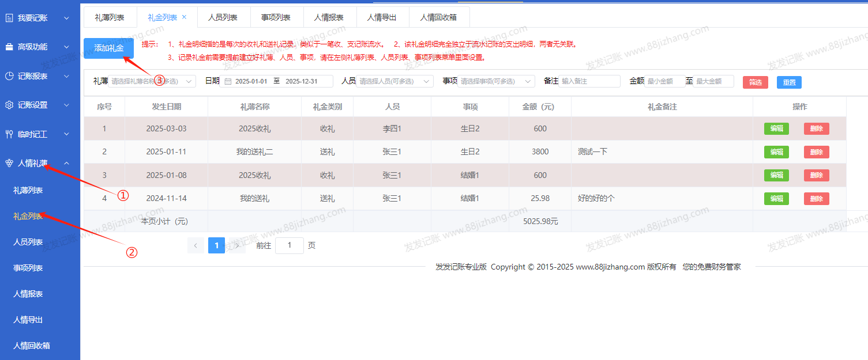Click the 高级功能 briefcase icon
The width and height of the screenshot is (868, 360).
(x=9, y=47)
